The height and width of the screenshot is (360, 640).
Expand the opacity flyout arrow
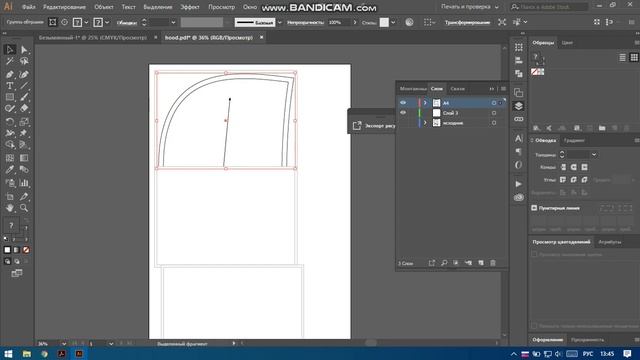(x=354, y=23)
